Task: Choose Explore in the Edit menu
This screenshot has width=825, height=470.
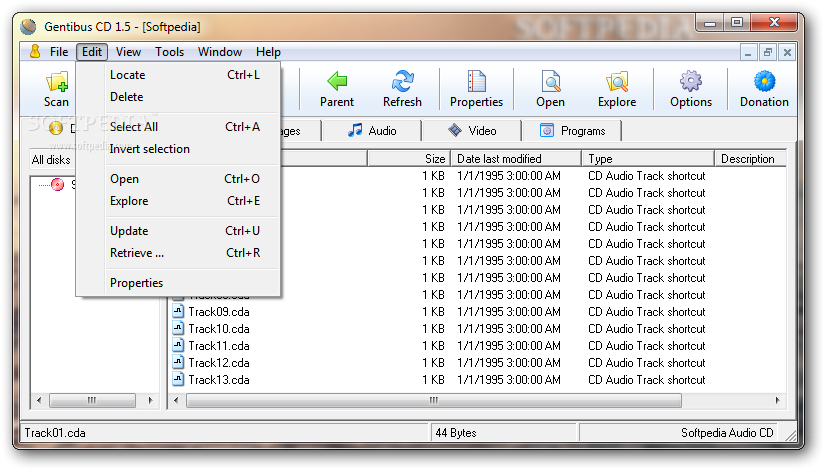Action: (178, 201)
